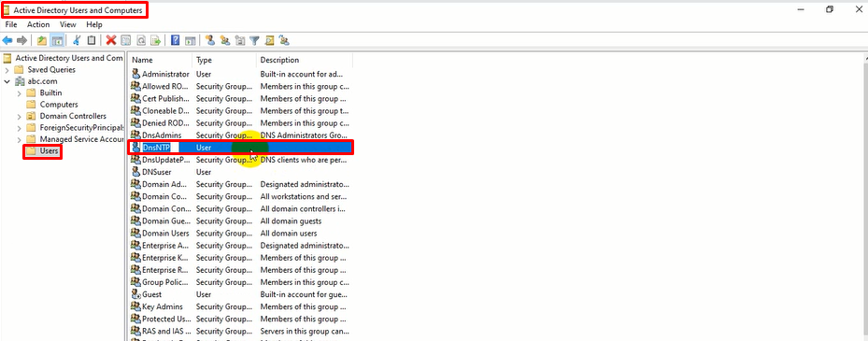The image size is (868, 341).
Task: Sort list by Type column header
Action: [x=224, y=60]
